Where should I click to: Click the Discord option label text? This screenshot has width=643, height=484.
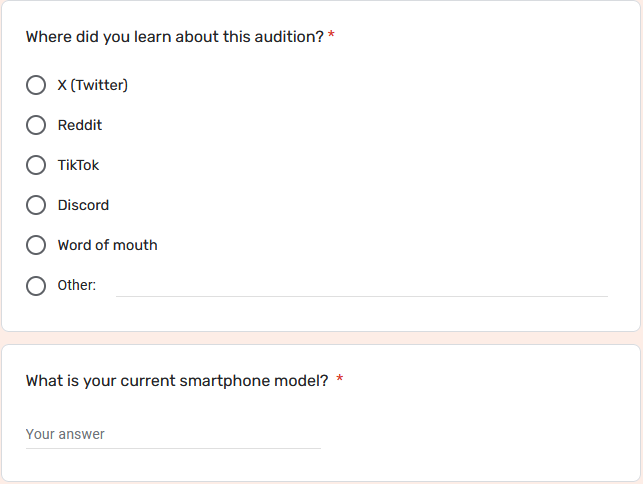coord(83,205)
